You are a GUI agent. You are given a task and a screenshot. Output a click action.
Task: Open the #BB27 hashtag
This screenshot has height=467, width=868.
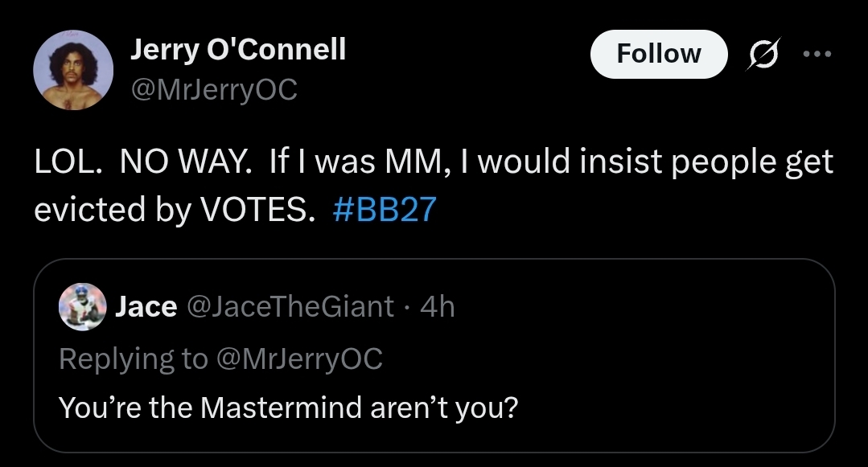pyautogui.click(x=384, y=209)
